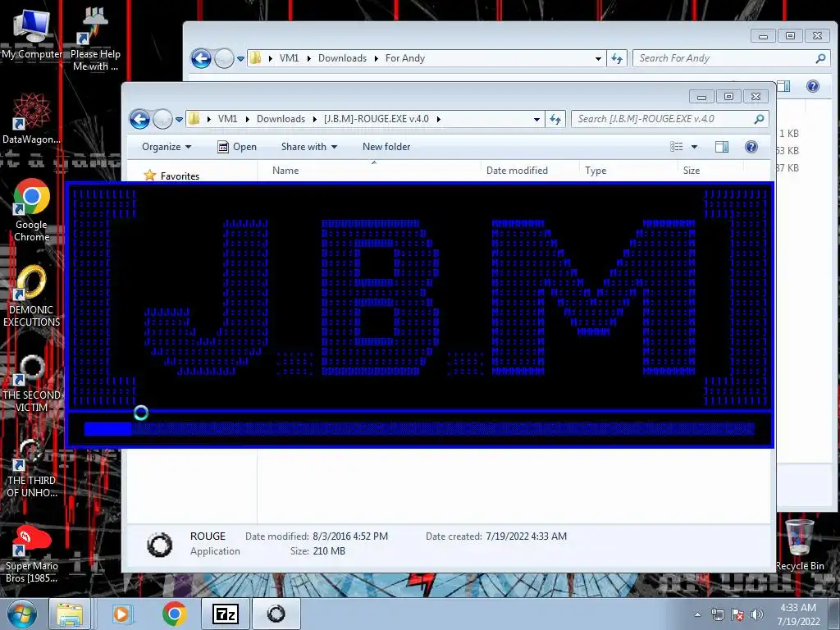Screen dimensions: 840x630
Task: Refresh the For Andy window
Action: (x=617, y=58)
